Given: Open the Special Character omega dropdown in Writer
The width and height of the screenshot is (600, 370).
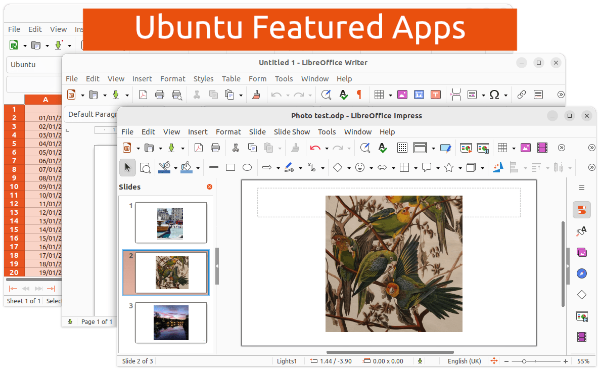Looking at the screenshot, I should point(505,95).
